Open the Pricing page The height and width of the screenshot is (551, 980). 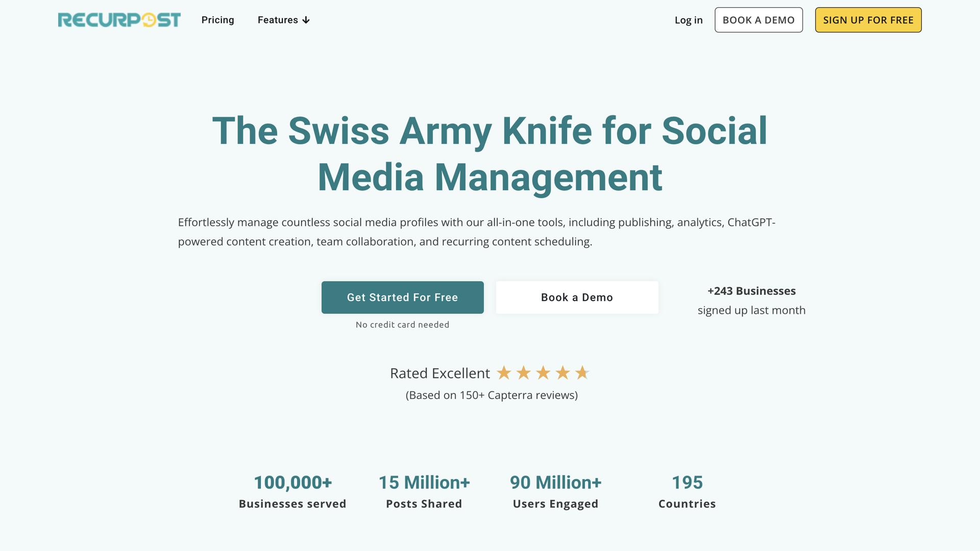pos(217,20)
